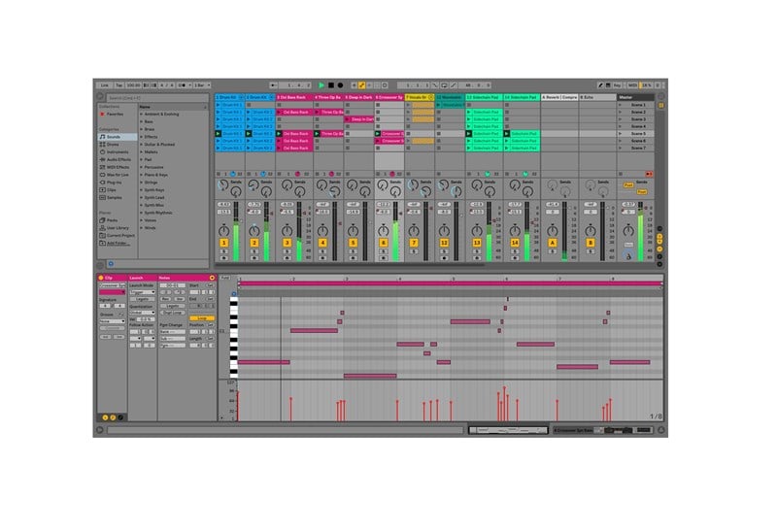The width and height of the screenshot is (777, 532).
Task: Stop playback with the square Stop button
Action: click(x=330, y=85)
